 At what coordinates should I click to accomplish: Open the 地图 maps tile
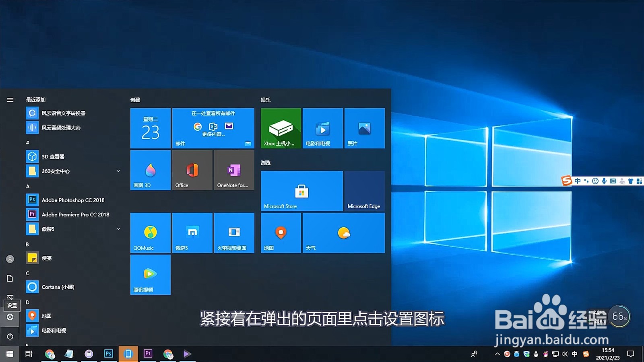281,233
